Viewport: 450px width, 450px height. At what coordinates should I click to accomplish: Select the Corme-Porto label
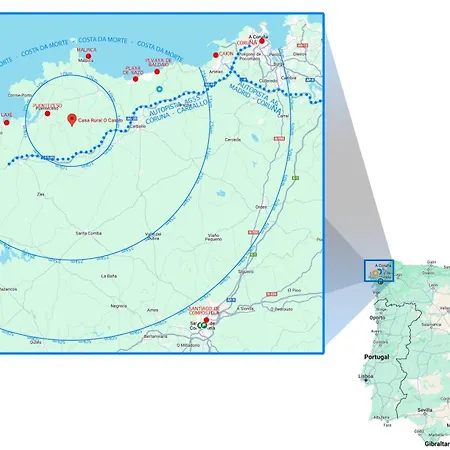pos(20,95)
